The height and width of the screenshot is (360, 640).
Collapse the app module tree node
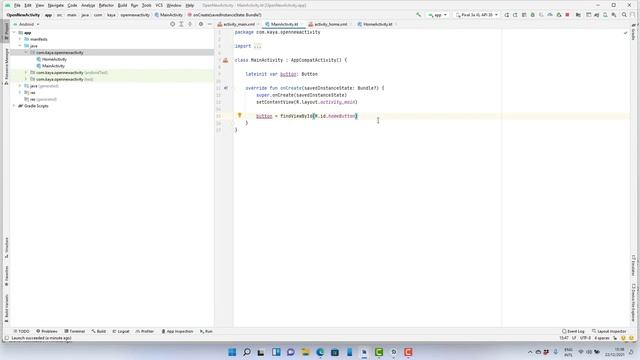point(14,33)
